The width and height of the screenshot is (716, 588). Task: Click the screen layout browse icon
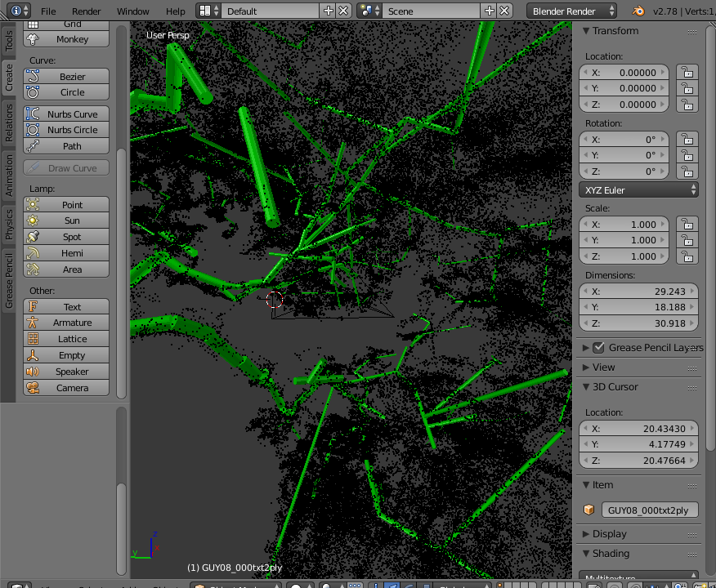[x=207, y=11]
